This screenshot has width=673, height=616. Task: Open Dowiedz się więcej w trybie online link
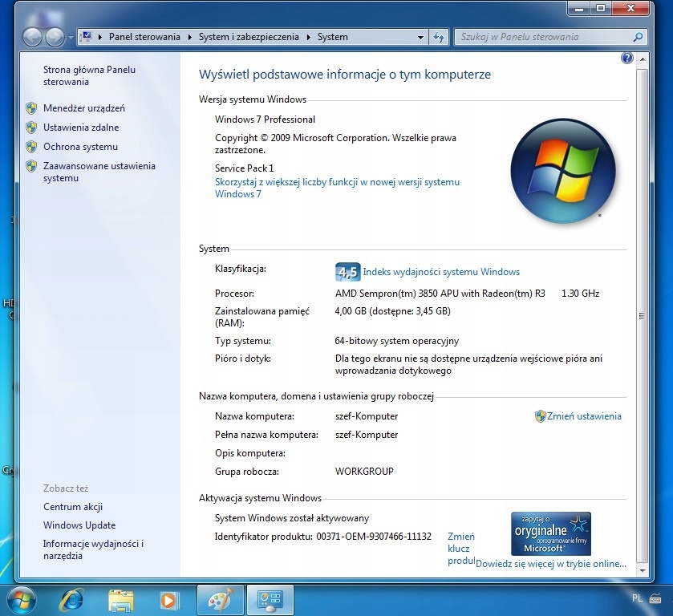pyautogui.click(x=551, y=564)
